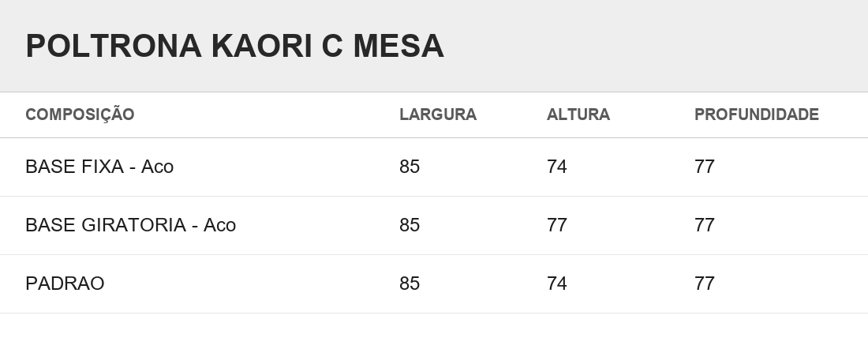The width and height of the screenshot is (868, 338).
Task: Click the largura value 85 for PADRAO
Action: (x=410, y=284)
